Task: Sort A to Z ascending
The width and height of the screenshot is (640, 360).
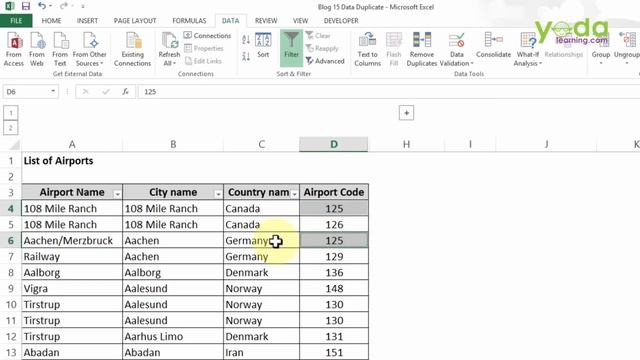Action: 246,40
